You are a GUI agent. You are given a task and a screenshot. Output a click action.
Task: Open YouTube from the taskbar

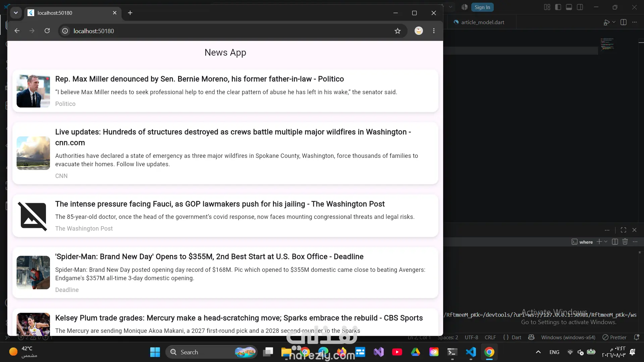[397, 352]
